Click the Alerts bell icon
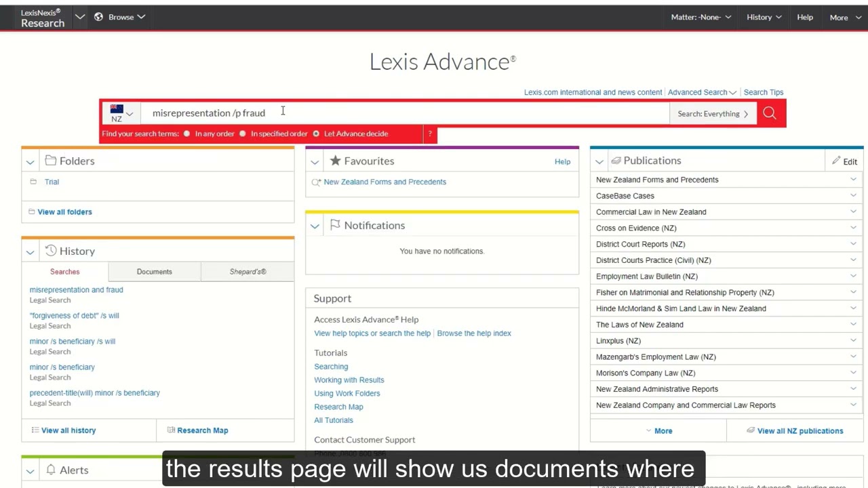The image size is (868, 488). pyautogui.click(x=51, y=470)
